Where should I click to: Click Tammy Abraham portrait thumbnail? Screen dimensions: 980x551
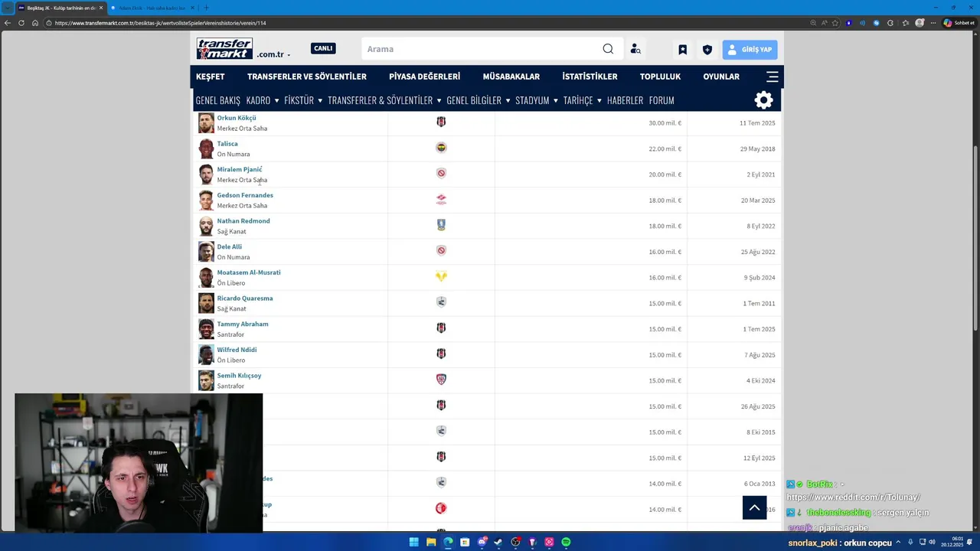pos(206,329)
